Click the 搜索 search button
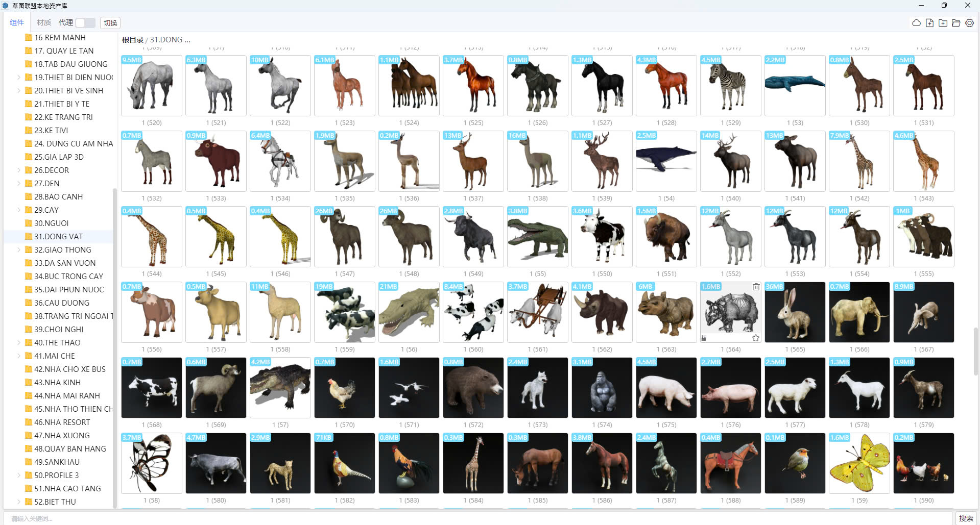Viewport: 980px width, 525px height. (966, 518)
